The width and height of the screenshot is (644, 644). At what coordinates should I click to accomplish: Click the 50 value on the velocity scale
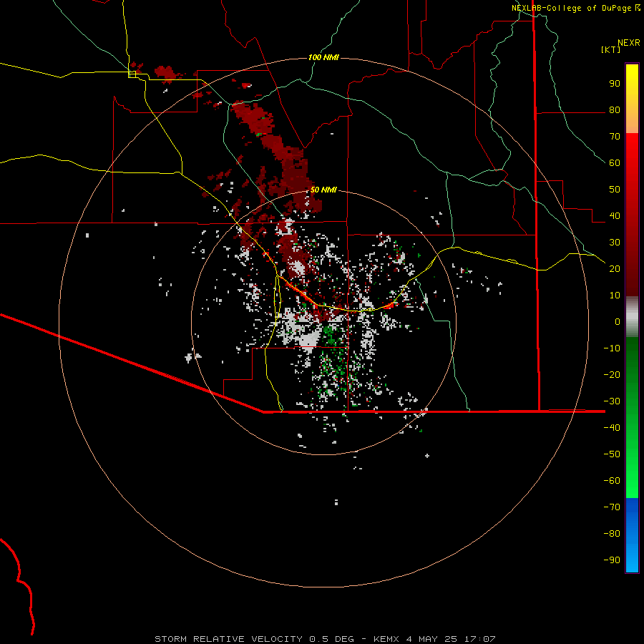[x=615, y=190]
